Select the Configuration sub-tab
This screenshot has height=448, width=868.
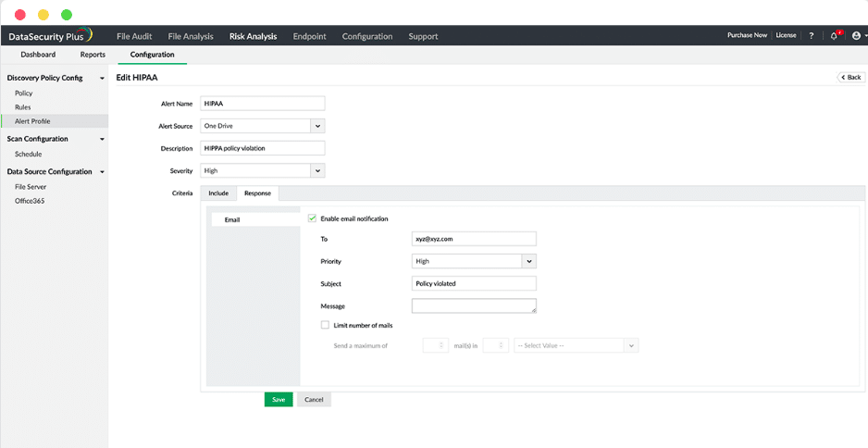(x=153, y=55)
